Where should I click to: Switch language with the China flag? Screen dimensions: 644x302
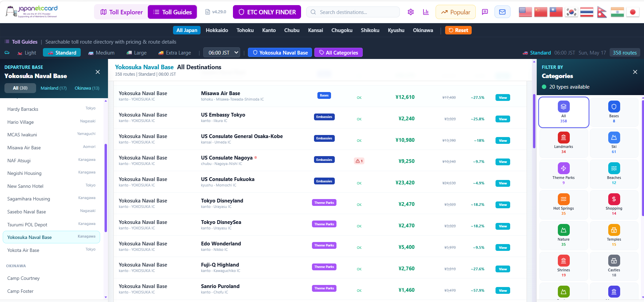coord(541,12)
